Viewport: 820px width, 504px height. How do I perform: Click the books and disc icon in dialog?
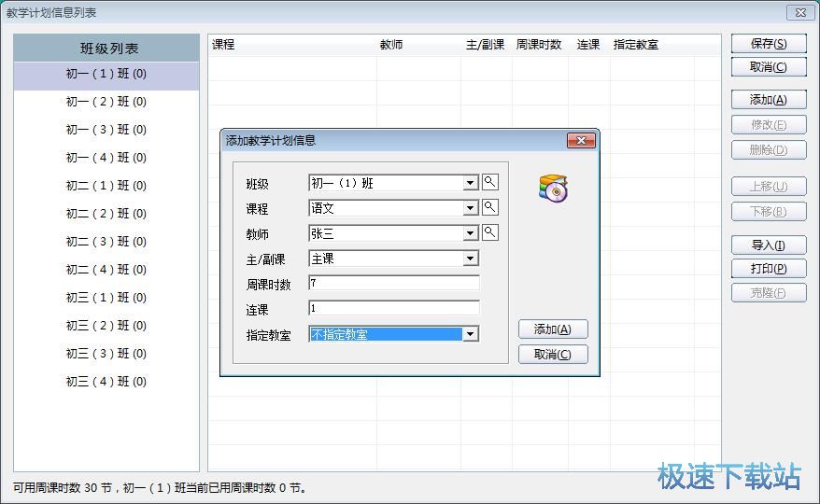point(553,189)
